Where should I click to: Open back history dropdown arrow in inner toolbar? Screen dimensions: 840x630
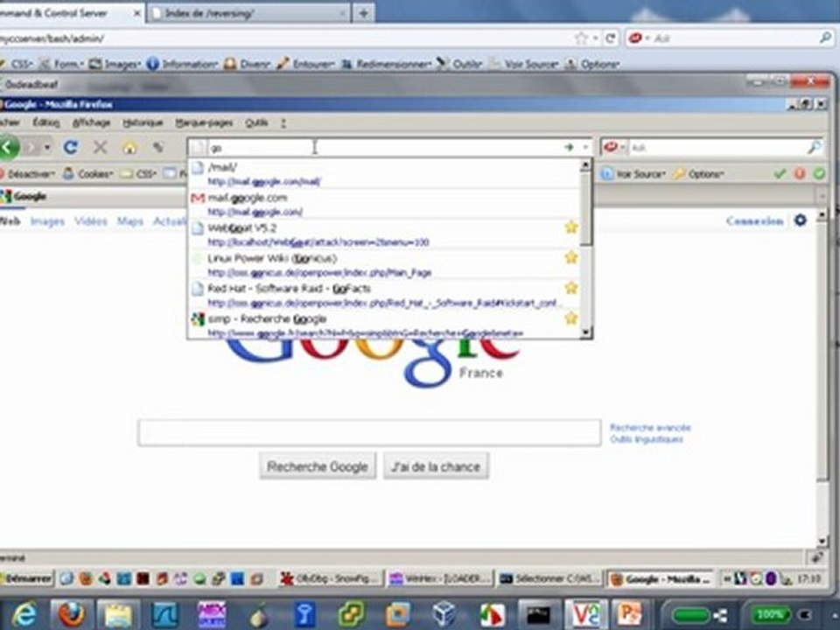(x=47, y=147)
